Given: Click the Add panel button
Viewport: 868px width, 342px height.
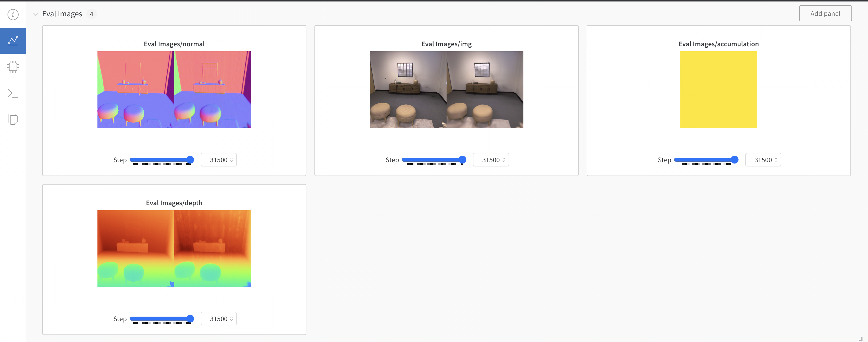Looking at the screenshot, I should (825, 13).
